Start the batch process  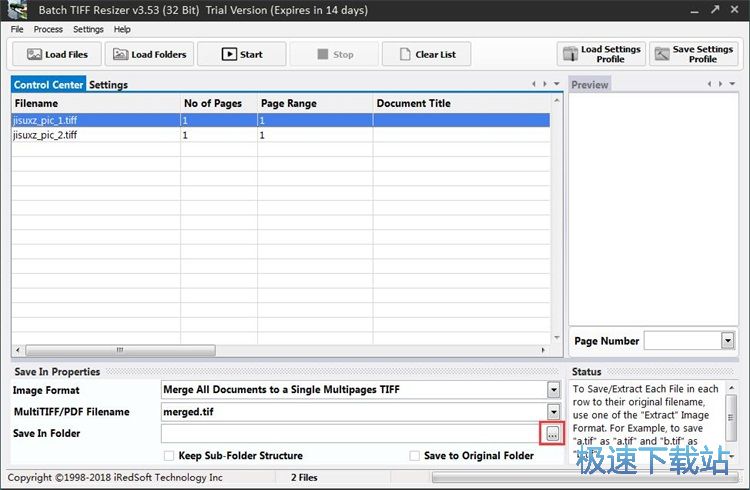pos(242,54)
